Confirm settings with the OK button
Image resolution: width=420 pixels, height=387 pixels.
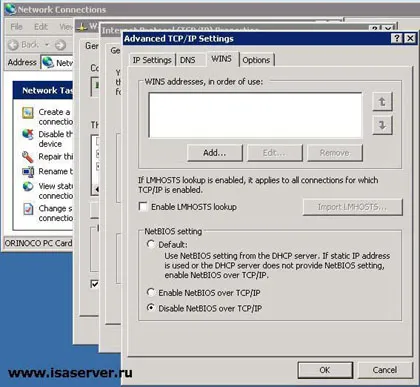[325, 370]
